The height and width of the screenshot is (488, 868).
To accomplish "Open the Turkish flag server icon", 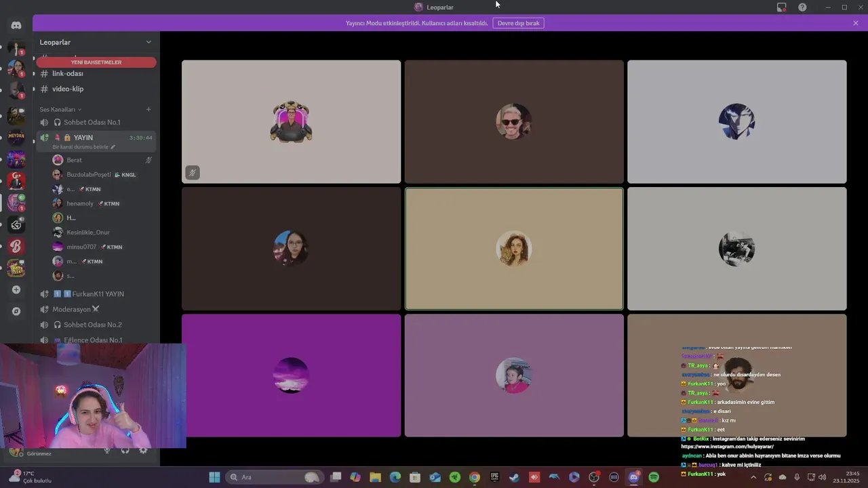I will point(16,181).
